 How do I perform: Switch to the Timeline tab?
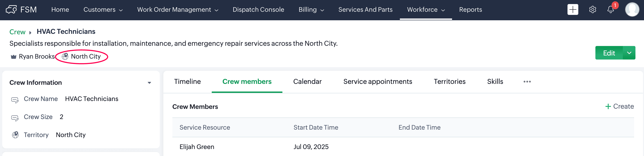[x=187, y=82]
